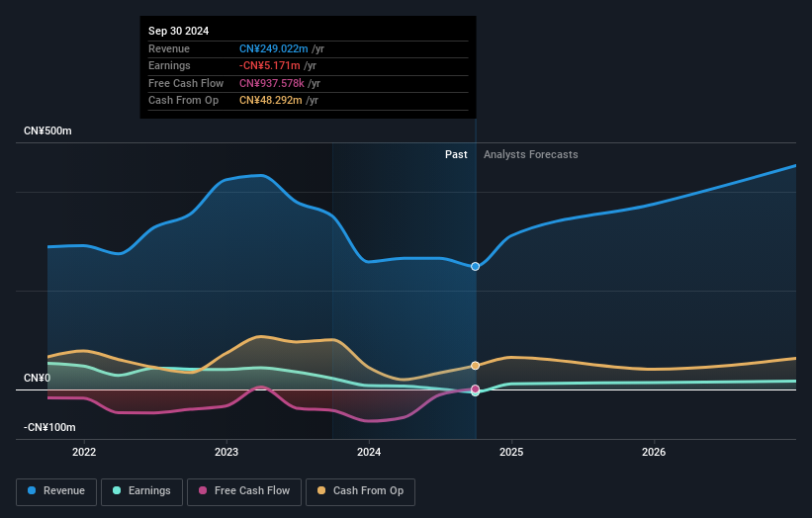Click the 2026 x-axis label

pos(654,453)
